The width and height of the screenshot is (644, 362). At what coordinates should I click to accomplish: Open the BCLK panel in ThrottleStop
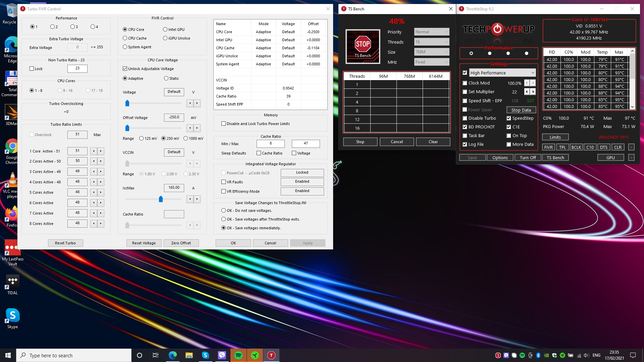tap(576, 147)
